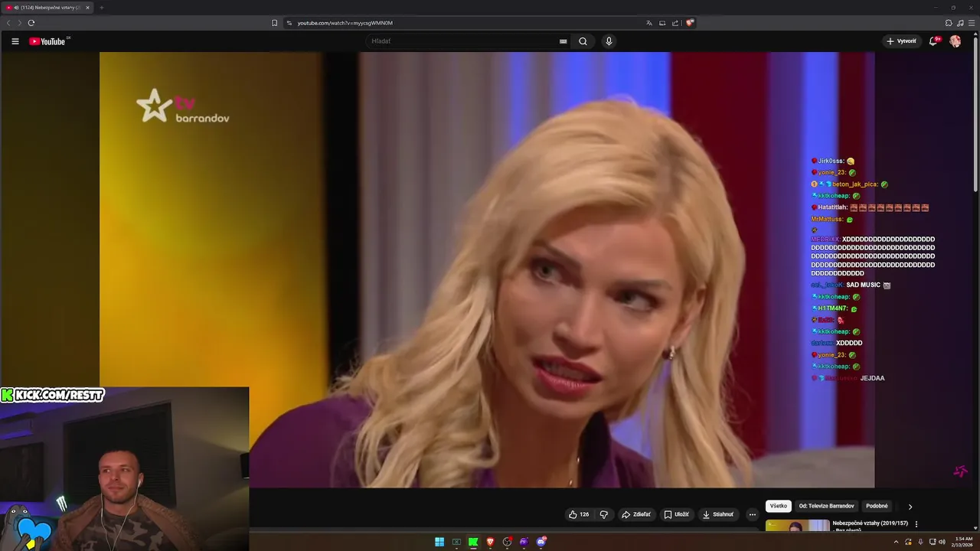Bookmark this page using the bookmark icon
Viewport: 980px width, 551px height.
click(x=275, y=23)
